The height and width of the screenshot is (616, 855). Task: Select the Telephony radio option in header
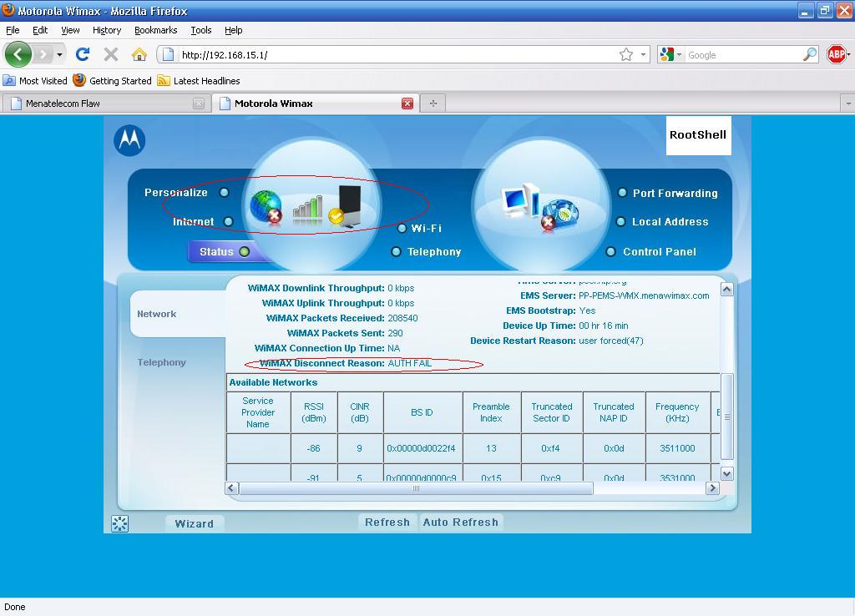(x=397, y=251)
